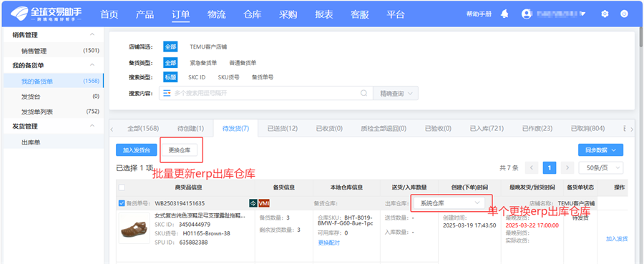Filter by 普通备货单 type

pos(243,63)
